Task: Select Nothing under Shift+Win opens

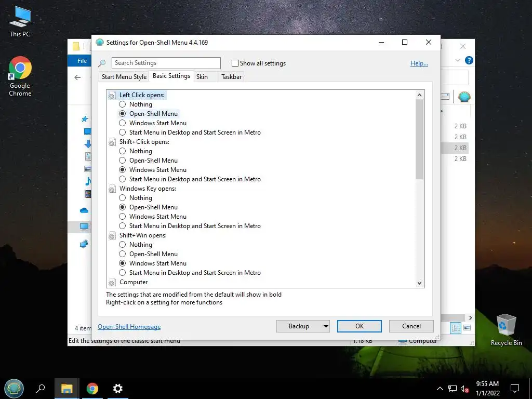Action: click(x=123, y=245)
